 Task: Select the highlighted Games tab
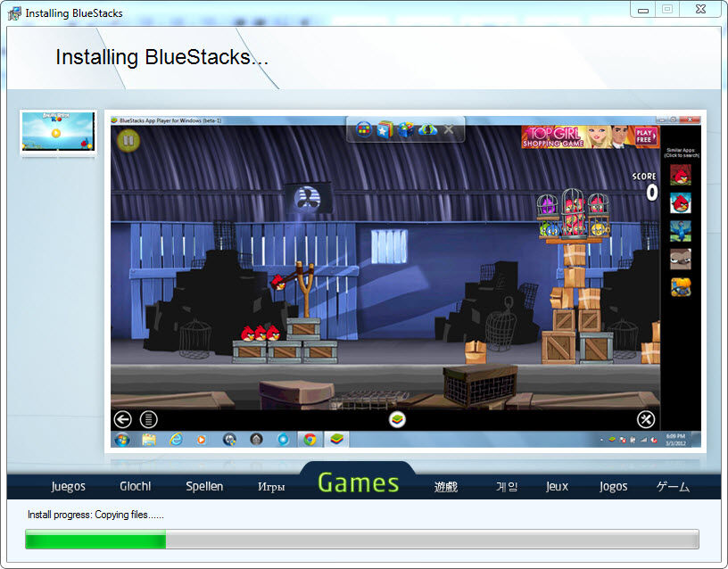pyautogui.click(x=359, y=482)
